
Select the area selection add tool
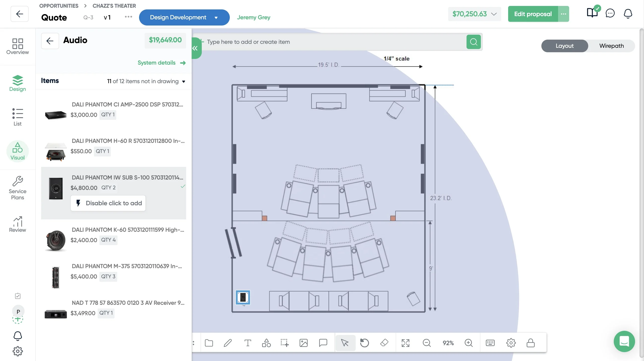[x=285, y=343]
